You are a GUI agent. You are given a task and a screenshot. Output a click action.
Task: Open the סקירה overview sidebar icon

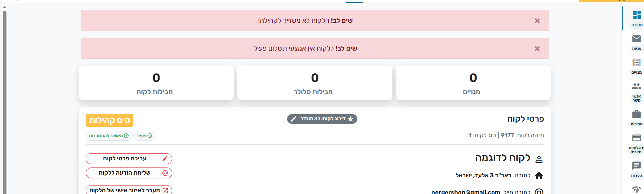click(637, 18)
